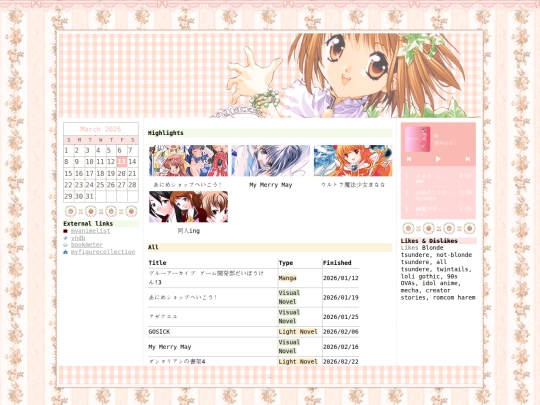540x405 pixels.
Task: Click the myanimelist favicon icon
Action: pyautogui.click(x=65, y=231)
